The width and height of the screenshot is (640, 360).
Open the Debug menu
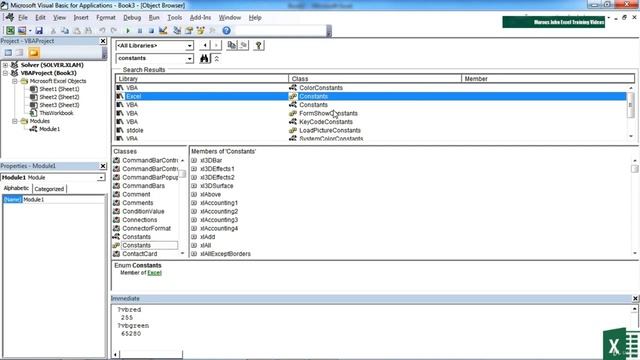click(132, 18)
